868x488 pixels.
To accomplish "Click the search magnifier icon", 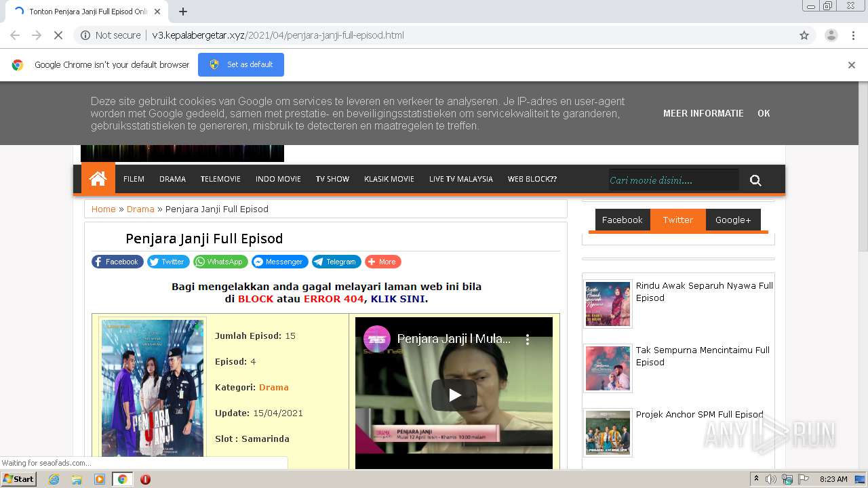I will (x=755, y=180).
